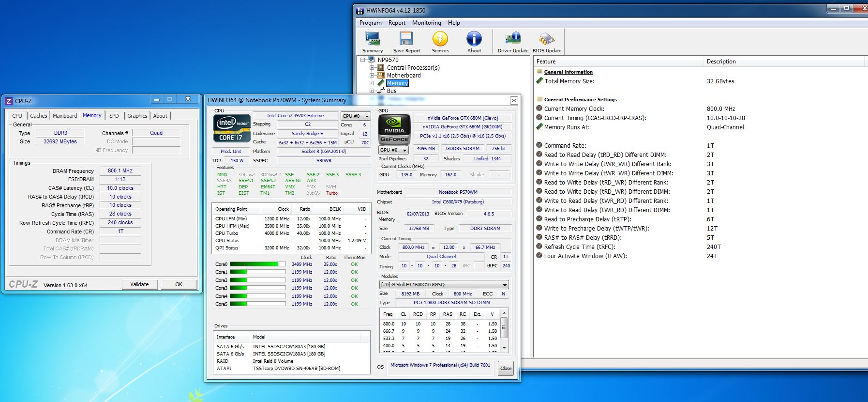Click the icon next to General information
Viewport: 868px width, 402px height.
click(x=539, y=72)
